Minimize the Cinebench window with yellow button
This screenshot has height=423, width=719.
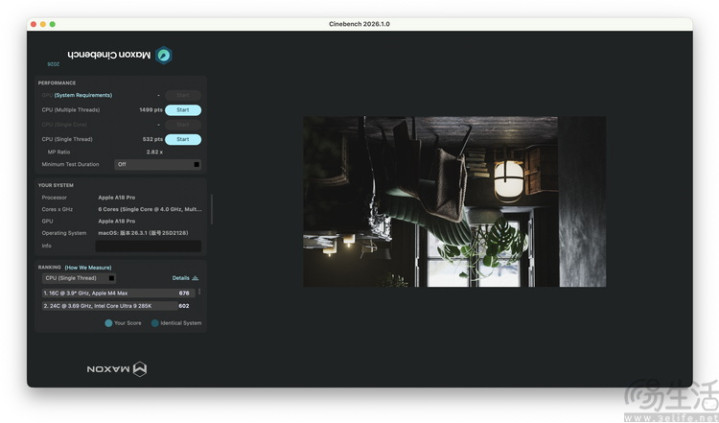click(x=43, y=24)
